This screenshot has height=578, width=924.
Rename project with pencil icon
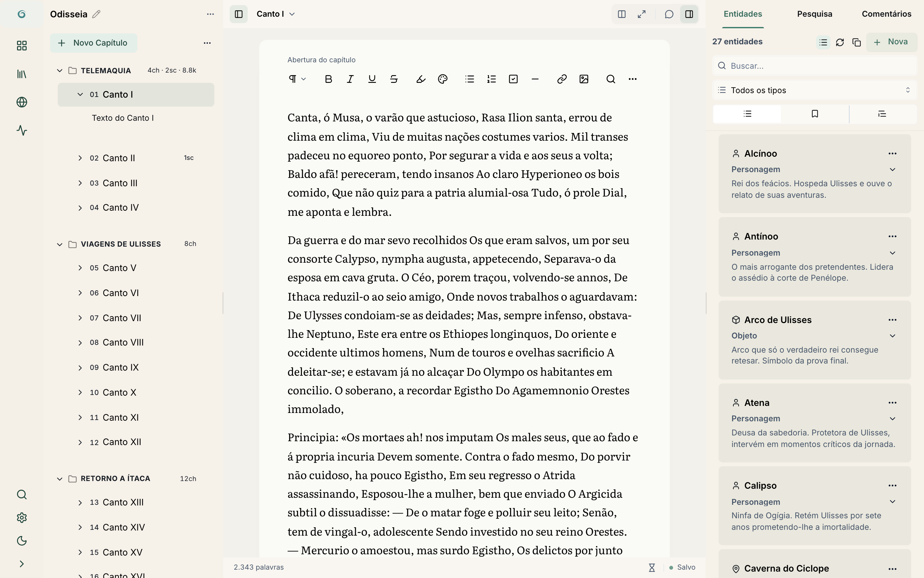pyautogui.click(x=96, y=14)
